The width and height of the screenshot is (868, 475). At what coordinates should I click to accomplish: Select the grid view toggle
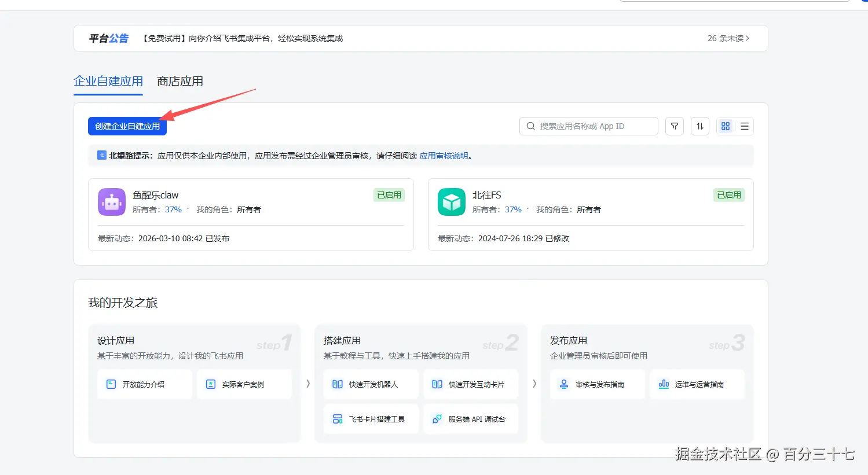tap(726, 126)
